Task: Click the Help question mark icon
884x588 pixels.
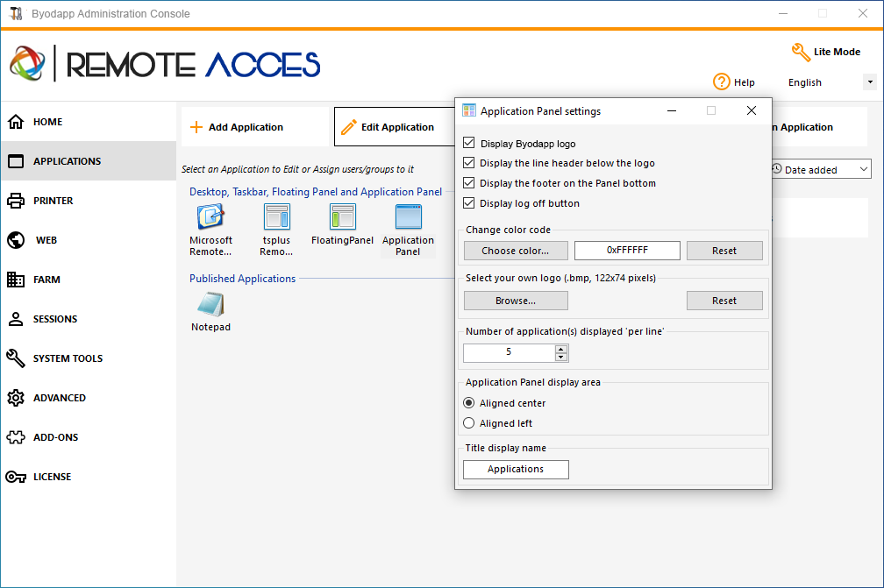Action: pos(722,82)
